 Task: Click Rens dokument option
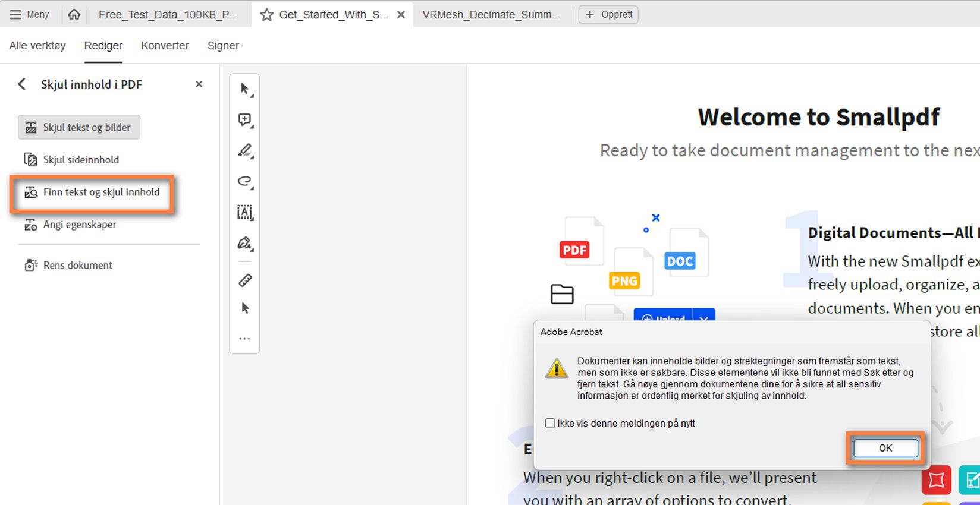click(68, 265)
